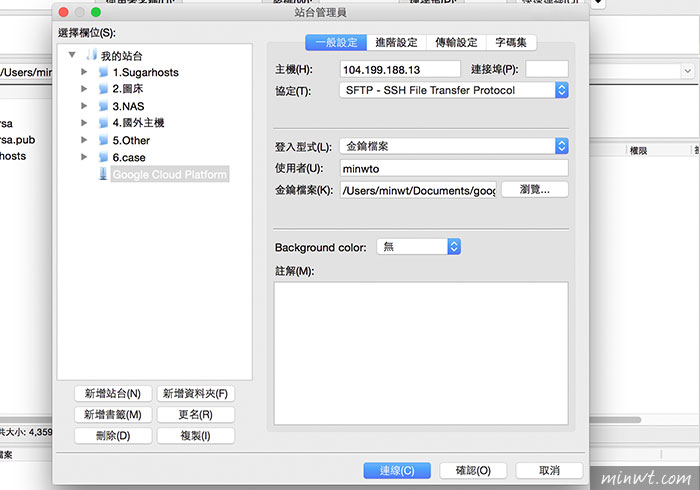Screen dimensions: 700x490
Task: Click the 新增站台(N) button
Action: pyautogui.click(x=113, y=394)
